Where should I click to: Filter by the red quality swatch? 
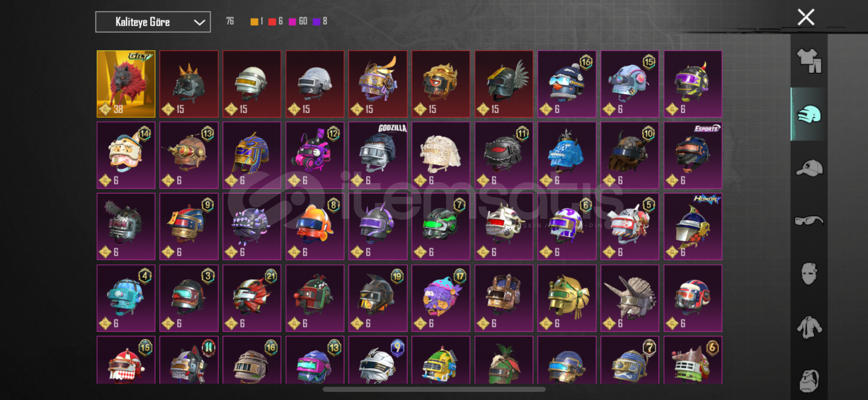click(x=272, y=22)
